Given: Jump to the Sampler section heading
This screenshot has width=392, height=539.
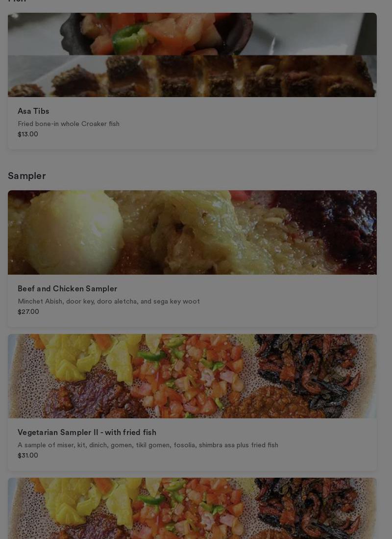Looking at the screenshot, I should point(27,176).
